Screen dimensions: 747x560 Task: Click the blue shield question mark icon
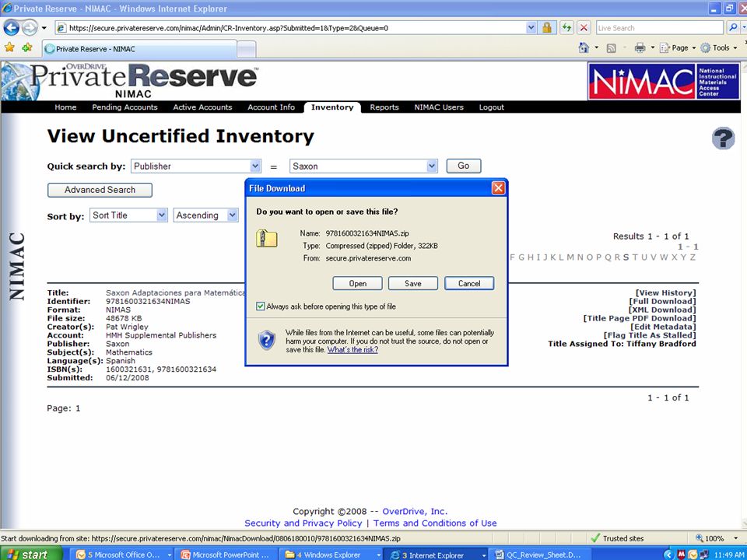pos(267,341)
